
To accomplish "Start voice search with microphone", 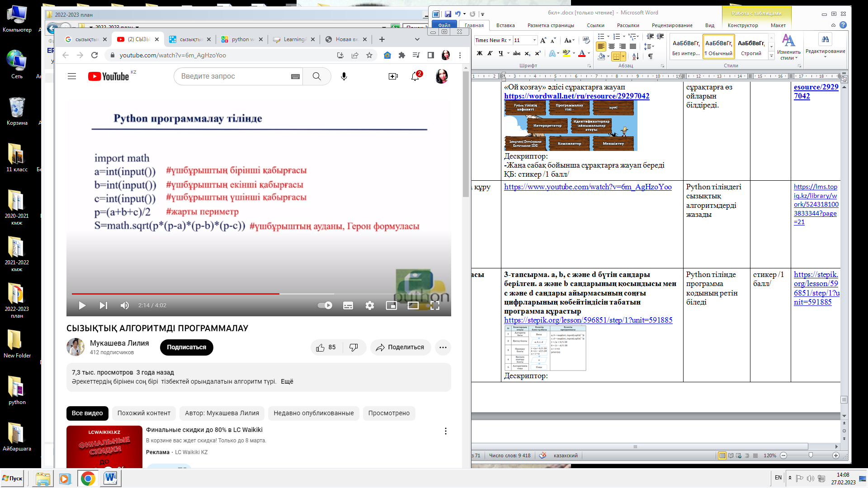I will click(344, 76).
